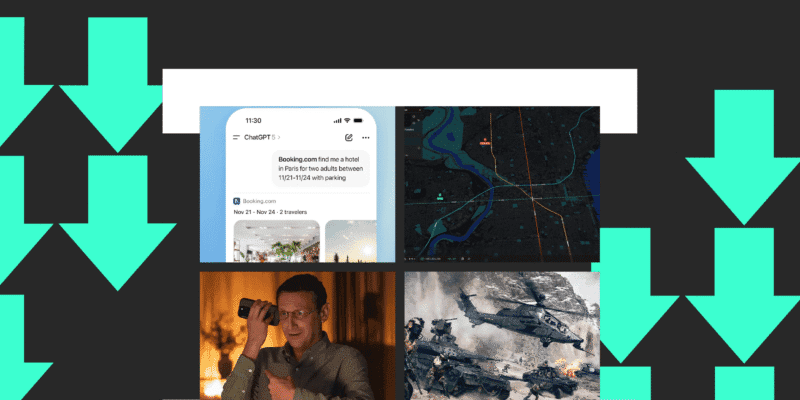Click the battery icon in phone status bar
Image resolution: width=800 pixels, height=400 pixels.
click(358, 121)
